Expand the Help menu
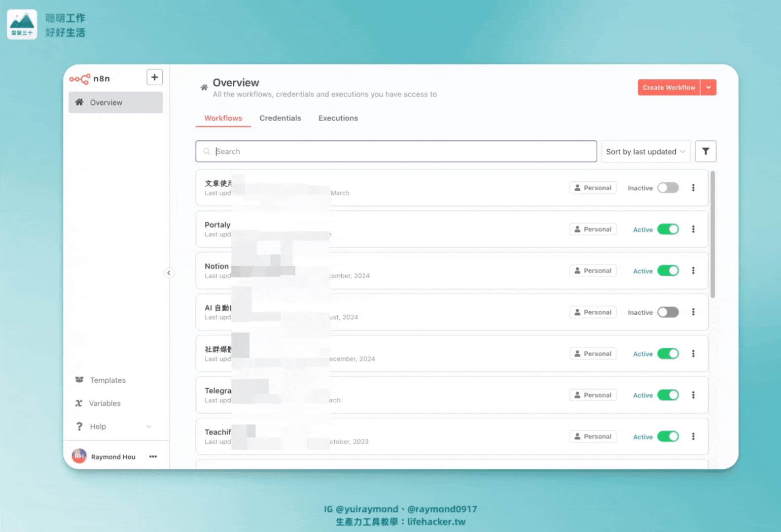The height and width of the screenshot is (532, 781). point(113,427)
